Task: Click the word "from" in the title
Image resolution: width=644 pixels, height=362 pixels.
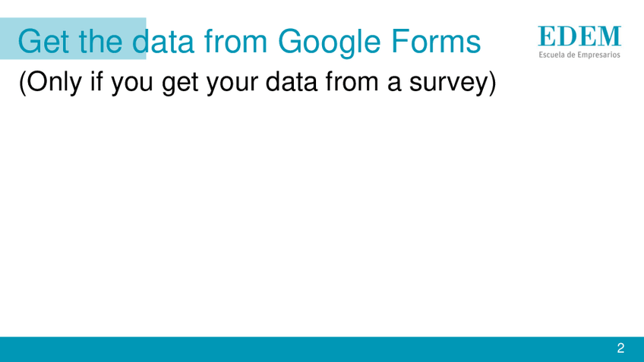Action: coord(235,41)
